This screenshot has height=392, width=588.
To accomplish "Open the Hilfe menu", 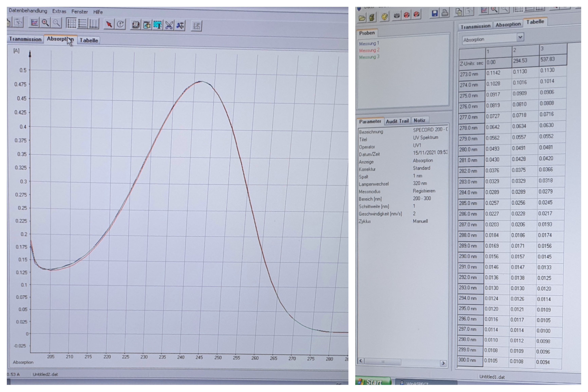I will coord(98,12).
